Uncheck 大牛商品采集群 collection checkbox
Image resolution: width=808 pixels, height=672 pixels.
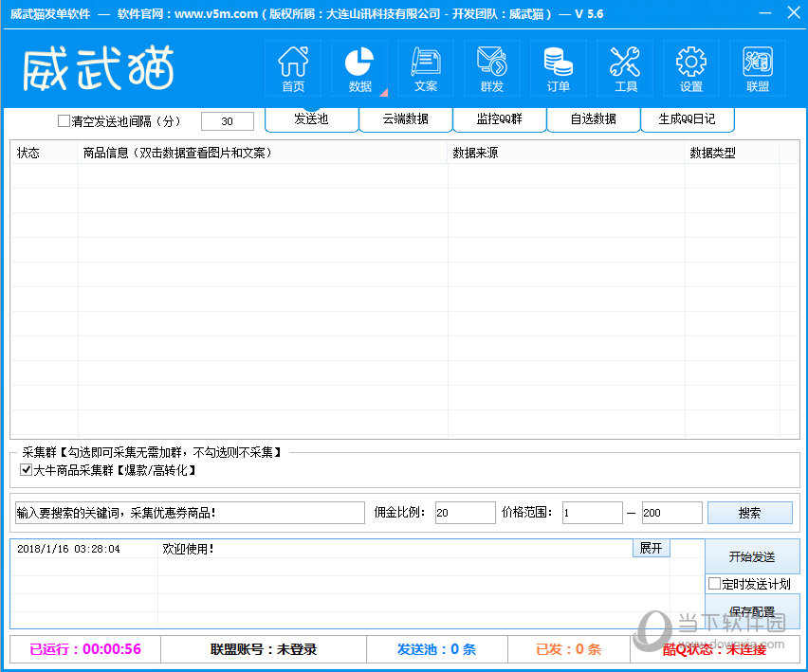coord(27,470)
